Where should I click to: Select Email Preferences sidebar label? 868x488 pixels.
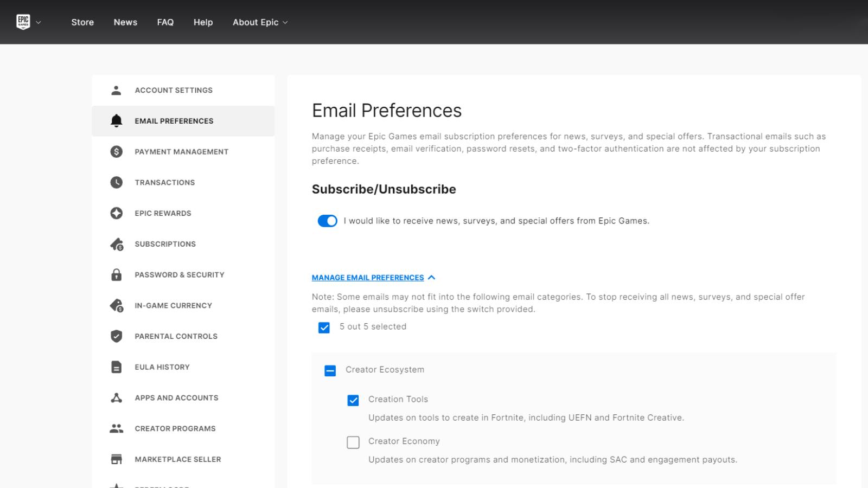(x=174, y=121)
